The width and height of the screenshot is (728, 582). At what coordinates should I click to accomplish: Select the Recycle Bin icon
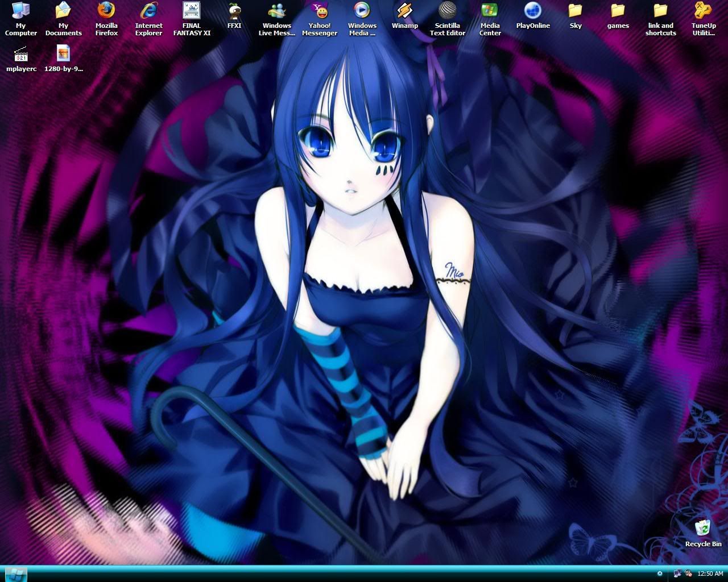click(x=704, y=533)
